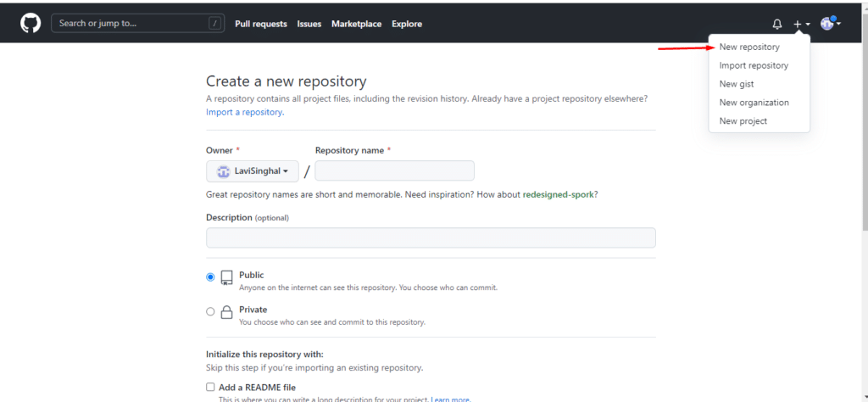Choose New gist from the menu

pyautogui.click(x=737, y=84)
